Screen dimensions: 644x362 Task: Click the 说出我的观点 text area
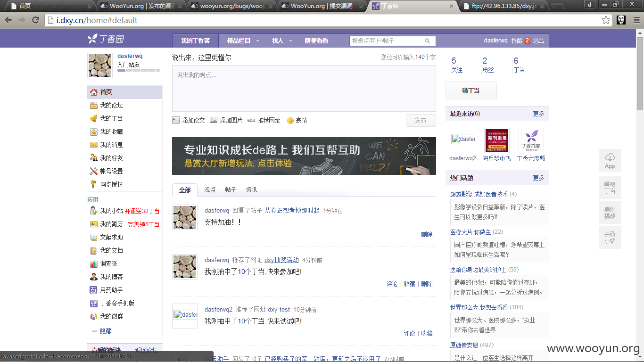(x=304, y=88)
